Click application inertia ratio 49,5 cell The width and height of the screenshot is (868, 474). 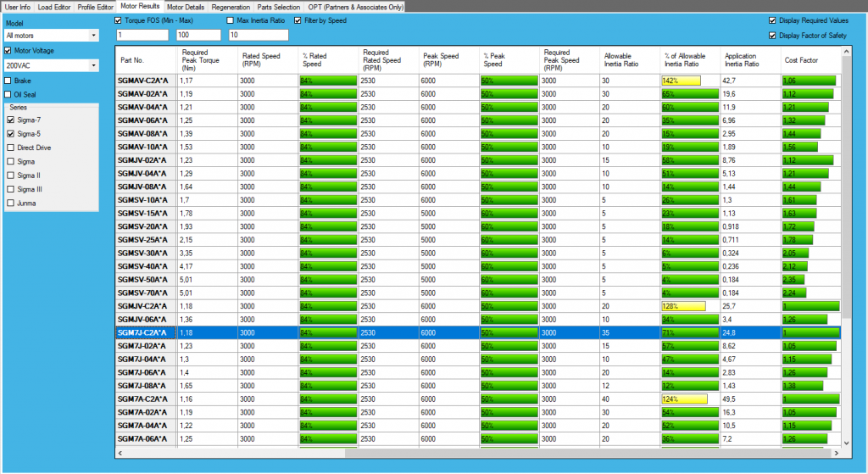point(750,399)
